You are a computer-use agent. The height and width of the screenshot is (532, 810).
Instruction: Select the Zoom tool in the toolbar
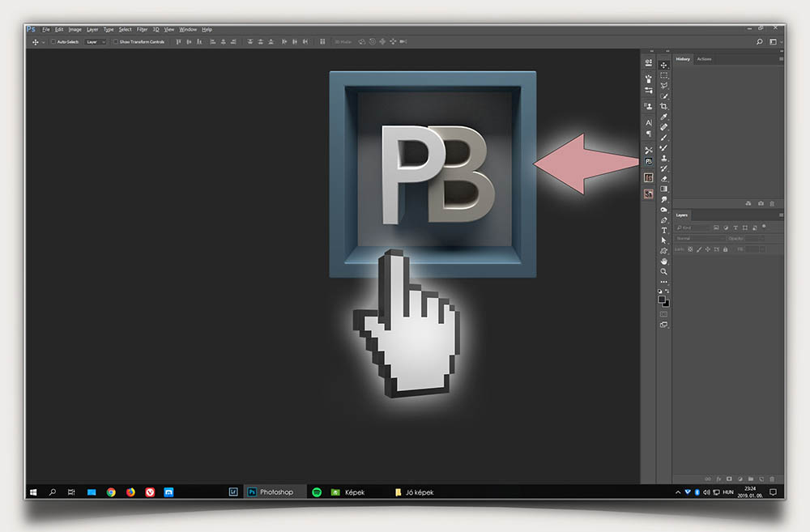pos(664,272)
